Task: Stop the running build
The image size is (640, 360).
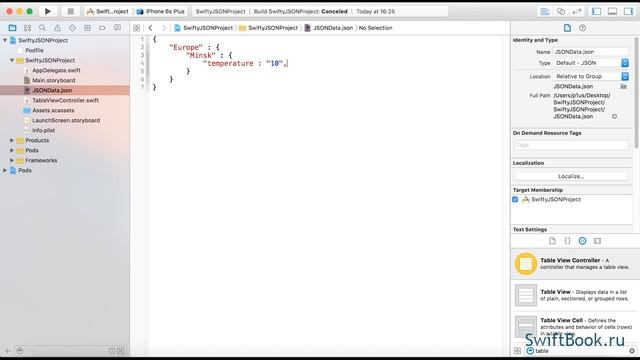Action: coord(70,11)
